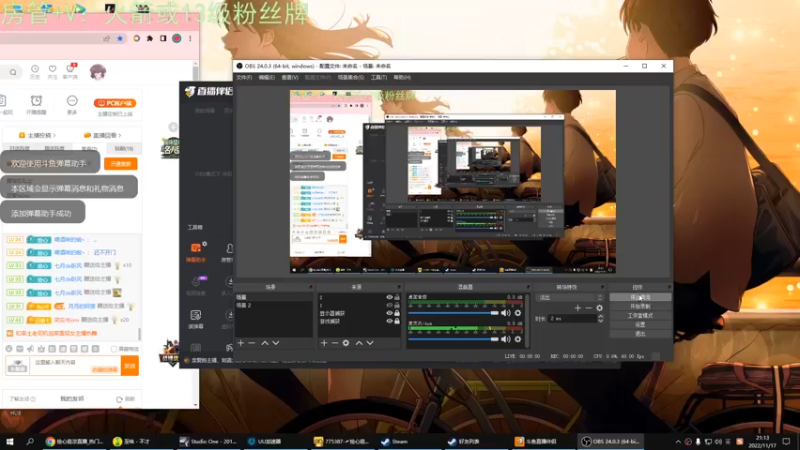The image size is (800, 450).
Task: Show hidden system tray icons chevron
Action: (x=678, y=442)
